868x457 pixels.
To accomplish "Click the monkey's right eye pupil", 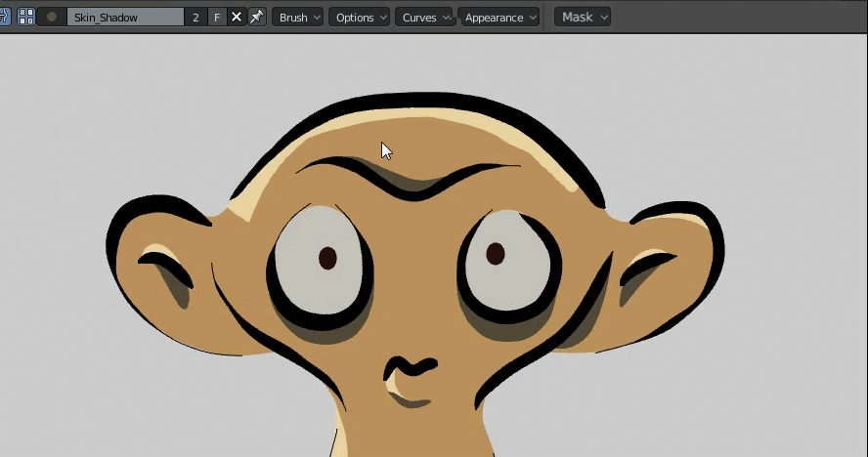I will tap(495, 253).
